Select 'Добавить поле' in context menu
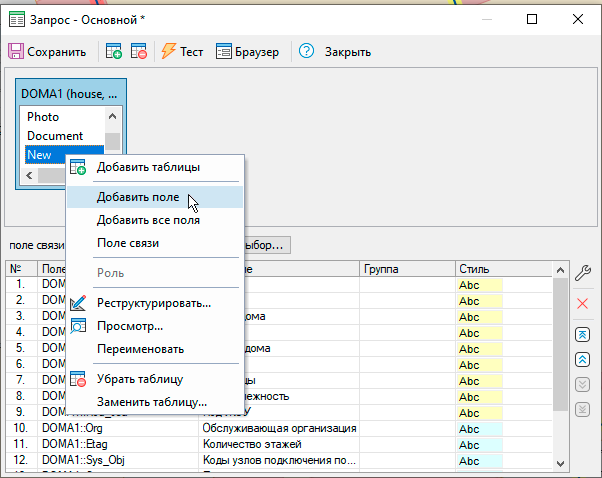 coord(139,197)
